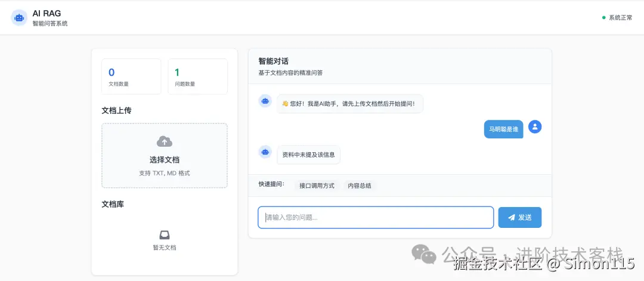Choose the 内容总结 quick question
Screen dimensions: 644x281
pos(360,186)
